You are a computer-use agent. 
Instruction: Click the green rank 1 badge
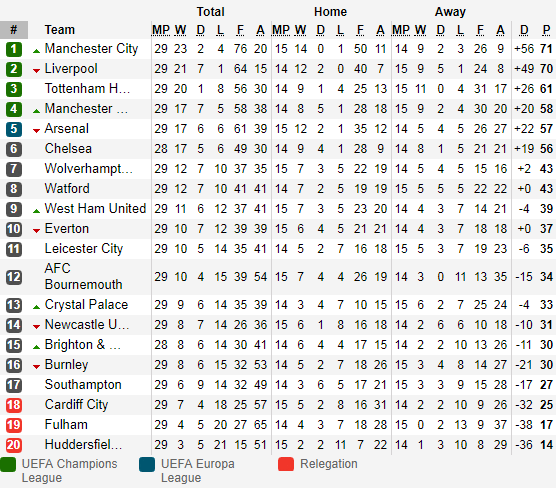(14, 49)
